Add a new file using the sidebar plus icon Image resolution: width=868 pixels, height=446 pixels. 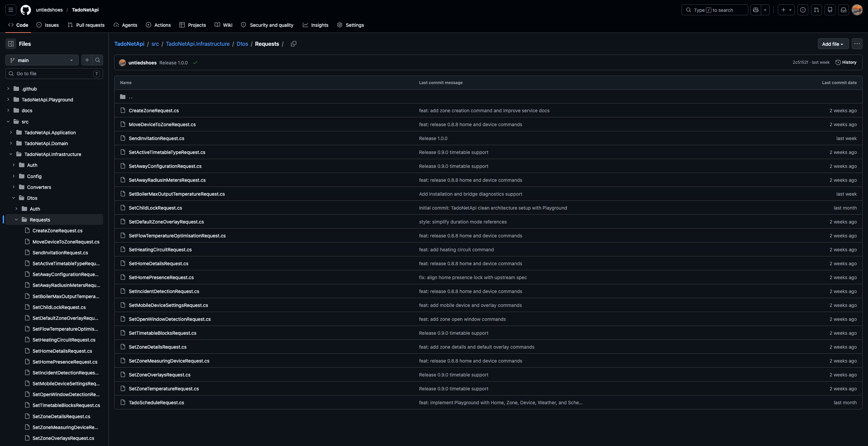(87, 60)
